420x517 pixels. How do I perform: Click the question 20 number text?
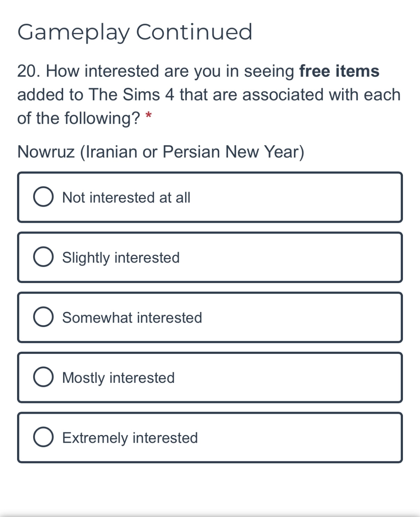(x=29, y=71)
